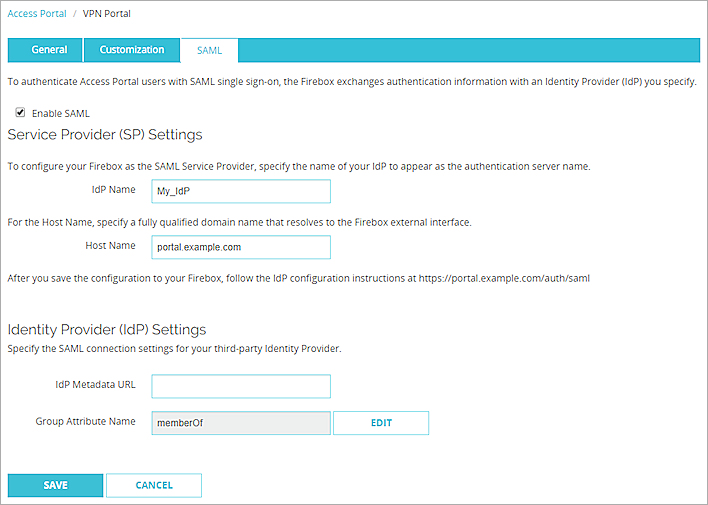This screenshot has width=708, height=505.
Task: Switch to the General tab
Action: (x=49, y=50)
